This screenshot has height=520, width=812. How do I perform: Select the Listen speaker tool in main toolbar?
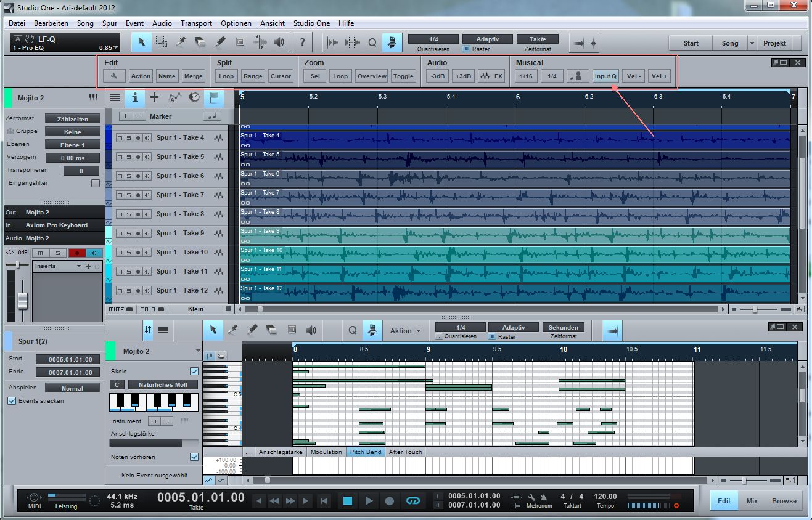(x=279, y=42)
